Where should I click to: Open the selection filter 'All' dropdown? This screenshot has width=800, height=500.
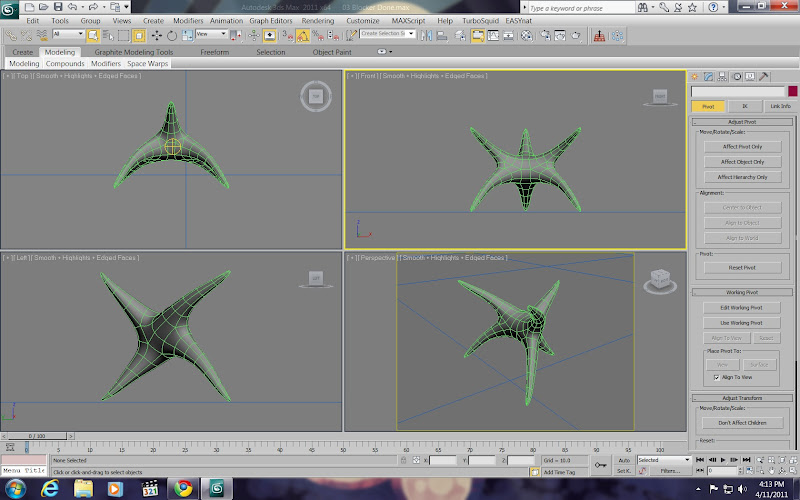pyautogui.click(x=69, y=34)
